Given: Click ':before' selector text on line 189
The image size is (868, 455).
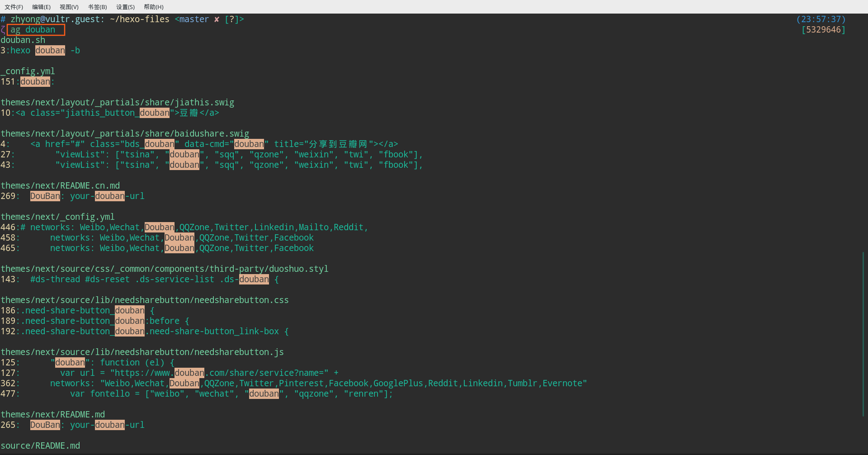Looking at the screenshot, I should point(162,321).
